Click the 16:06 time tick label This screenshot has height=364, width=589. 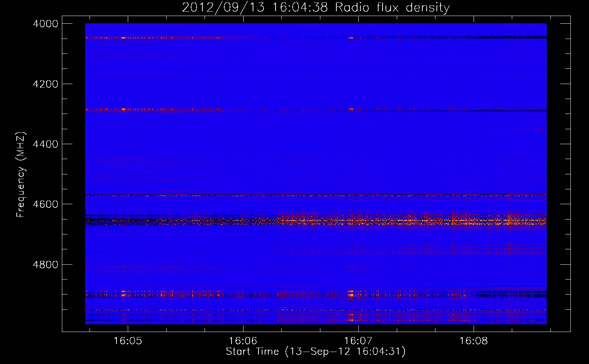coord(243,341)
